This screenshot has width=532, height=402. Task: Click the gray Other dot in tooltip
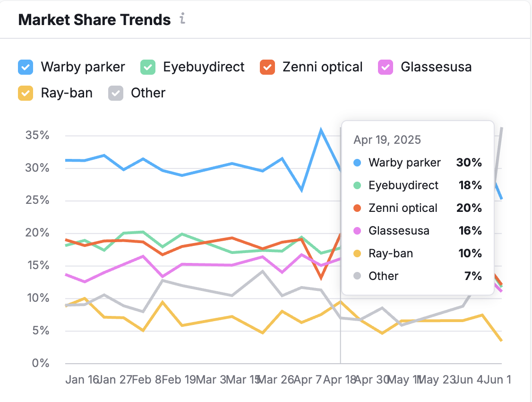coord(357,276)
